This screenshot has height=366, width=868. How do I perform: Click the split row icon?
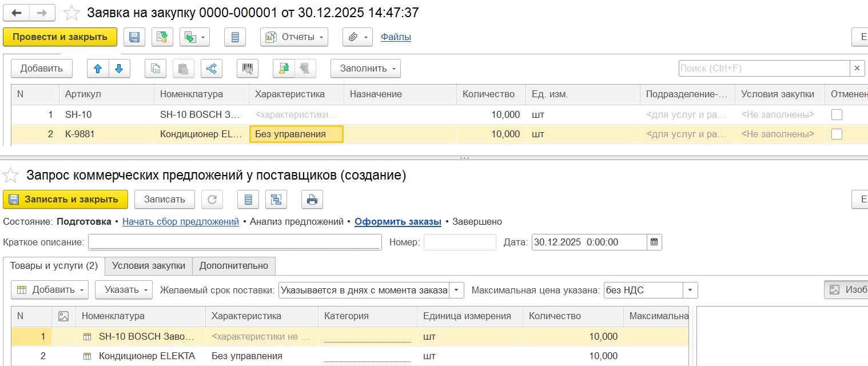(x=212, y=69)
